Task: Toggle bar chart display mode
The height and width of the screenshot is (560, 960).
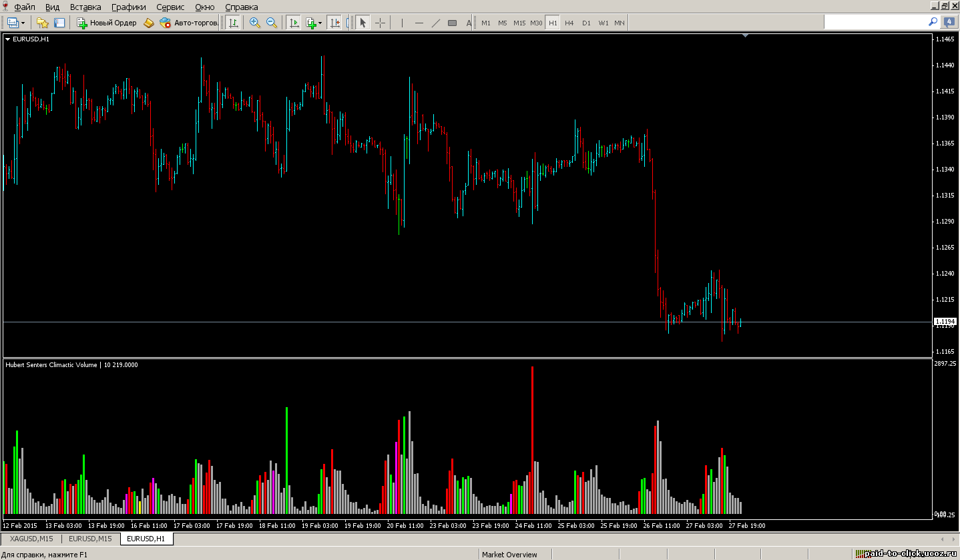Action: [233, 23]
